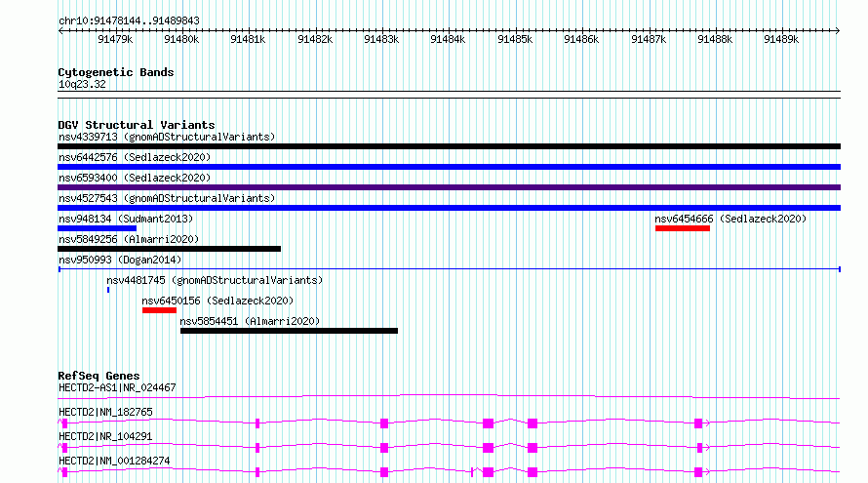
Task: Click the red bar under nsv6450156
Action: [159, 310]
